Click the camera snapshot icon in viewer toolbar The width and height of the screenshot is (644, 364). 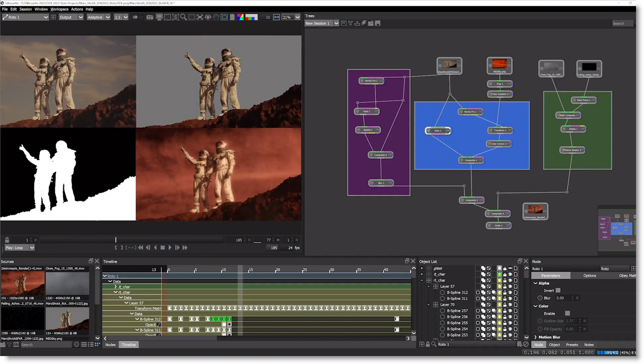(150, 17)
